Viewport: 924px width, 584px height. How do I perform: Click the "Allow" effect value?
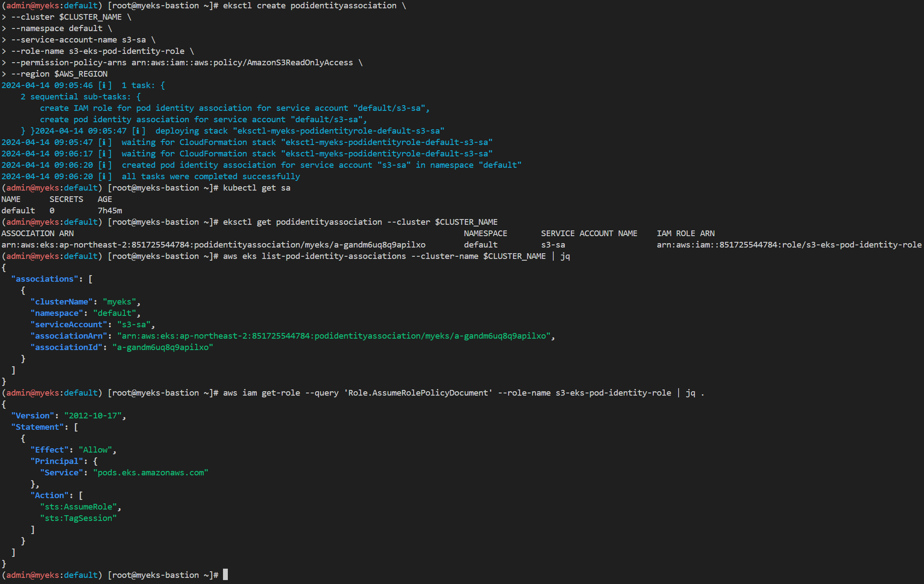point(95,450)
